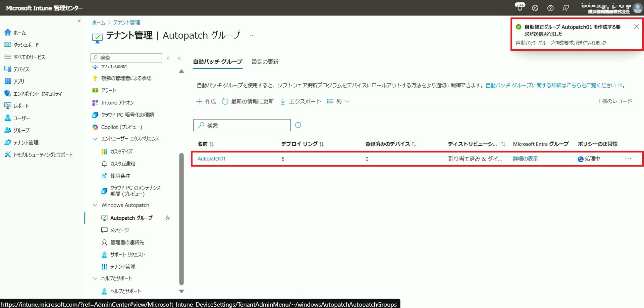Image resolution: width=644 pixels, height=308 pixels.
Task: Open the settings gear icon
Action: point(535,8)
